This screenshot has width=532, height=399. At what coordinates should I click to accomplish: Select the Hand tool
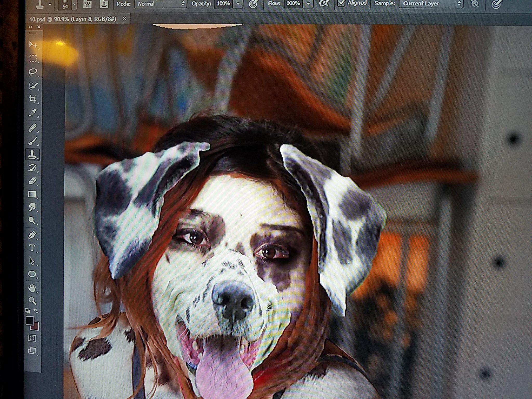click(32, 288)
